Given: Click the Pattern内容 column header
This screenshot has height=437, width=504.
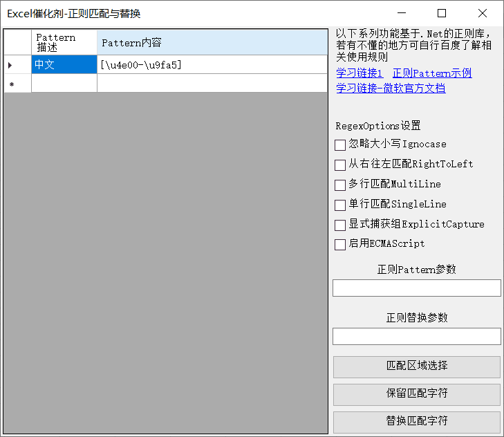Looking at the screenshot, I should point(212,42).
